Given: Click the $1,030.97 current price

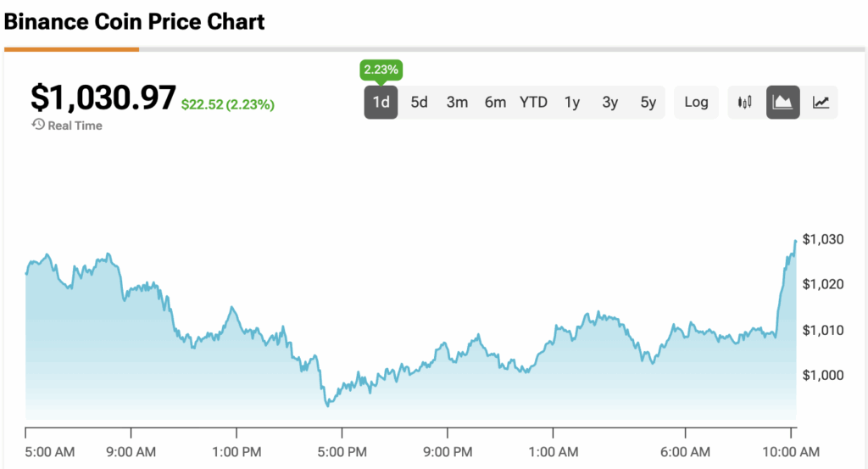Looking at the screenshot, I should click(x=103, y=98).
